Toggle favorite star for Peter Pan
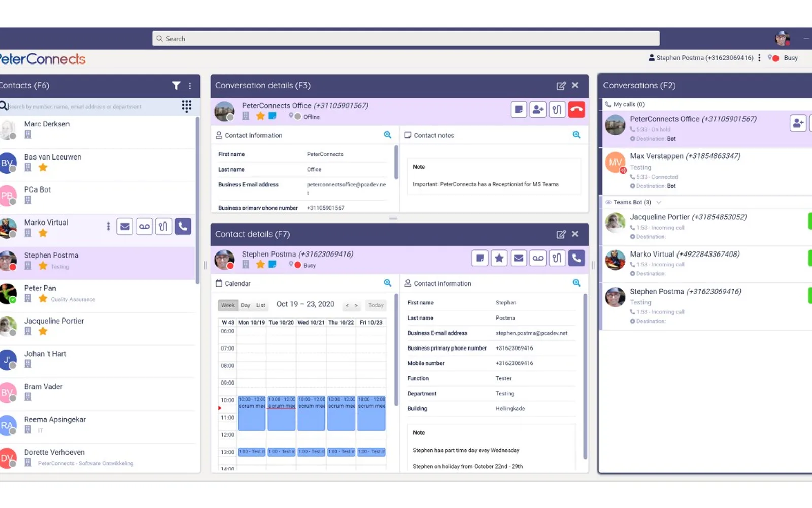812x508 pixels. (43, 298)
